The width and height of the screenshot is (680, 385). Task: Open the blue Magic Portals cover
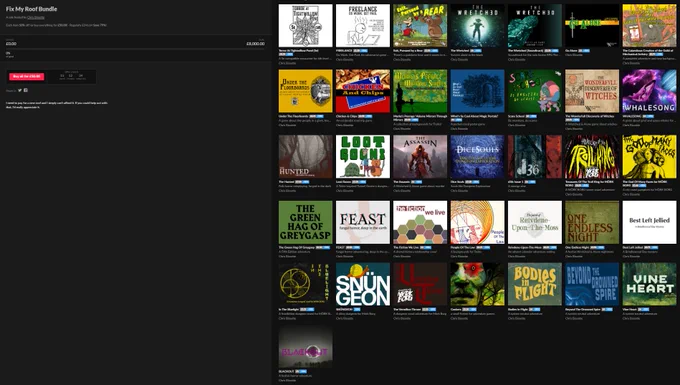pos(477,91)
